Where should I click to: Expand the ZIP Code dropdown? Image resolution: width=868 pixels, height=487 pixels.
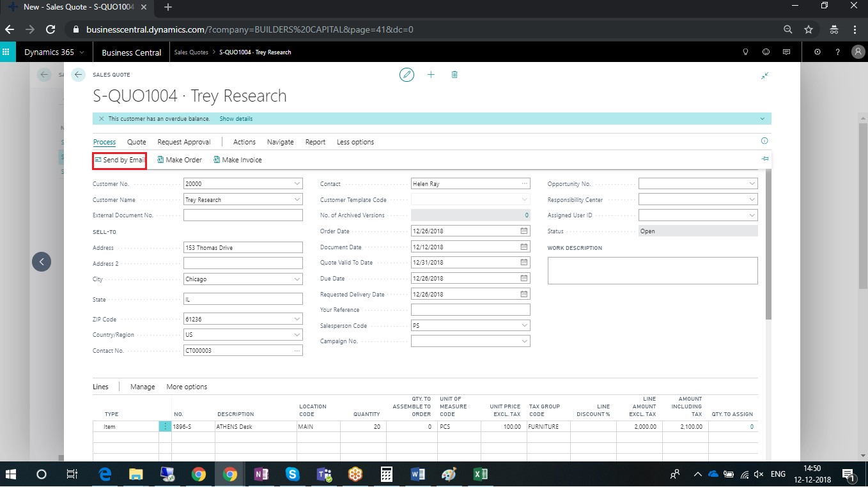(x=297, y=319)
